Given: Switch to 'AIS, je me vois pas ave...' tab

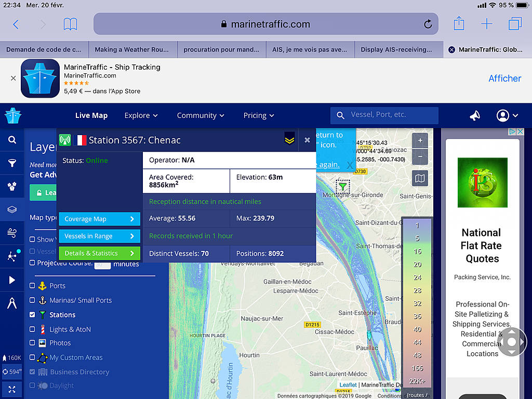Looking at the screenshot, I should [310, 49].
